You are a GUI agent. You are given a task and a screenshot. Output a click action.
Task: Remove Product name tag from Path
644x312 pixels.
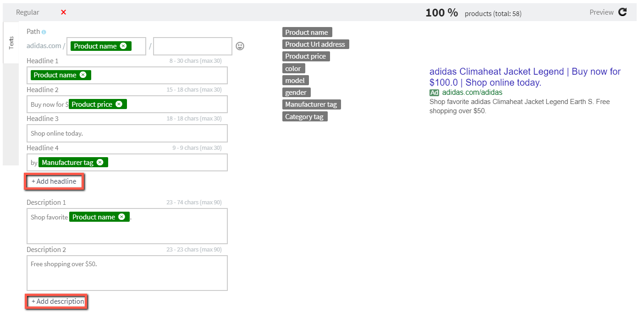coord(123,46)
